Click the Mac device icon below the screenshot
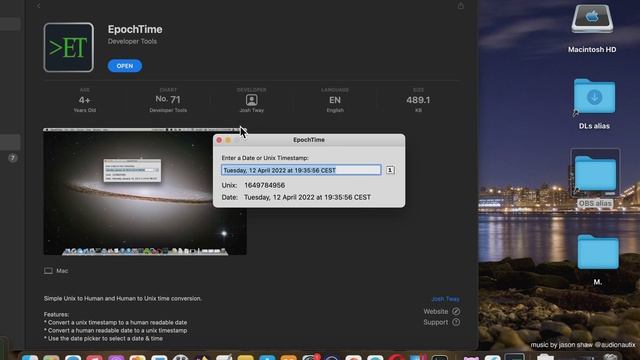640x360 pixels. [x=48, y=271]
